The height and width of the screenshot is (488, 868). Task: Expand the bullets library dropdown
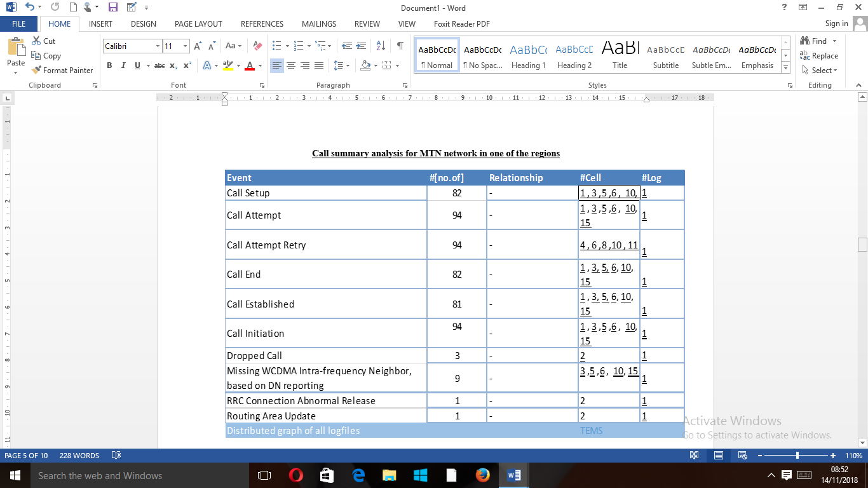287,46
